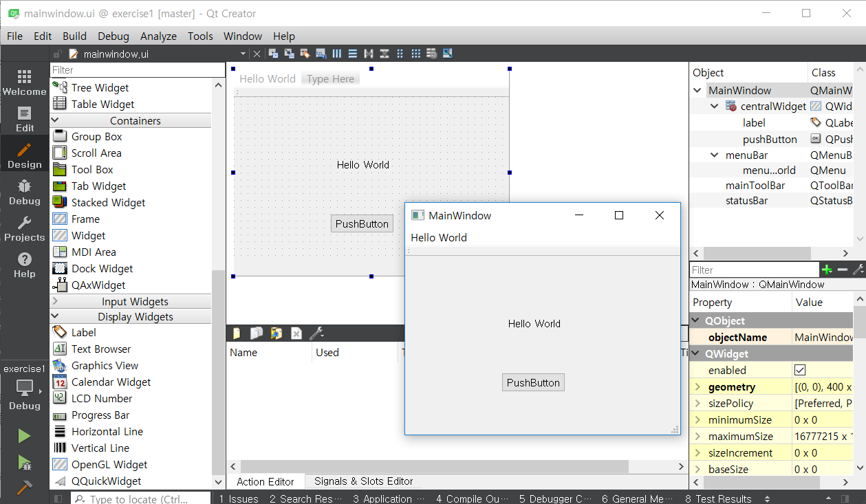Toggle the enabled property checkbox

click(x=800, y=370)
